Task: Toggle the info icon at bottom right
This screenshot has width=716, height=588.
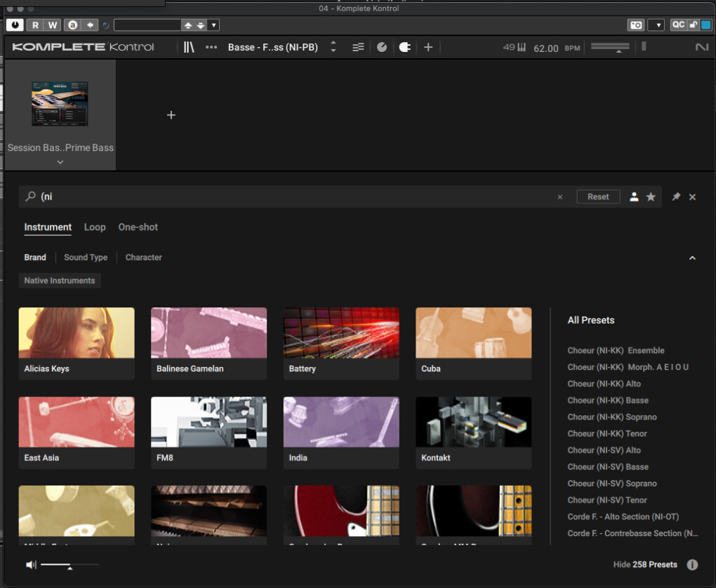Action: click(692, 565)
